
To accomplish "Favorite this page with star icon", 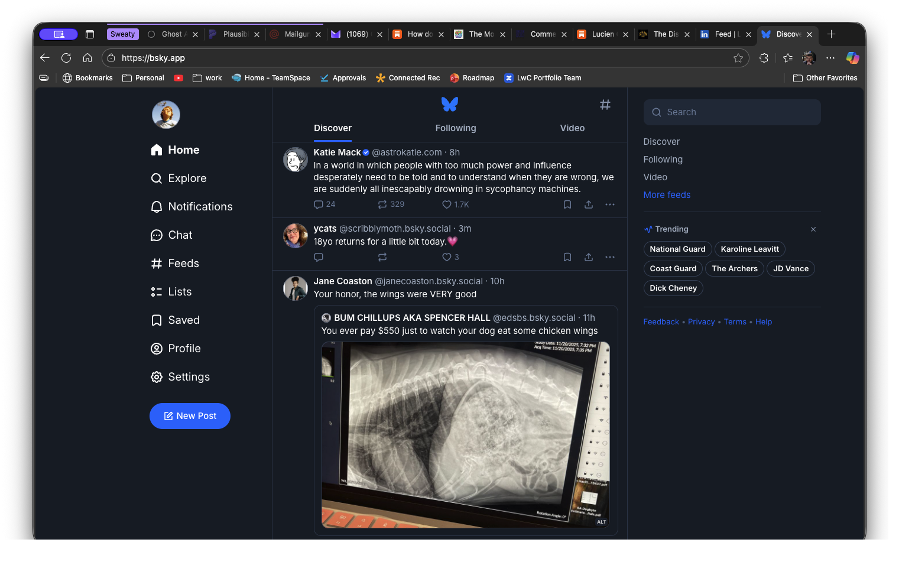I will 738,58.
